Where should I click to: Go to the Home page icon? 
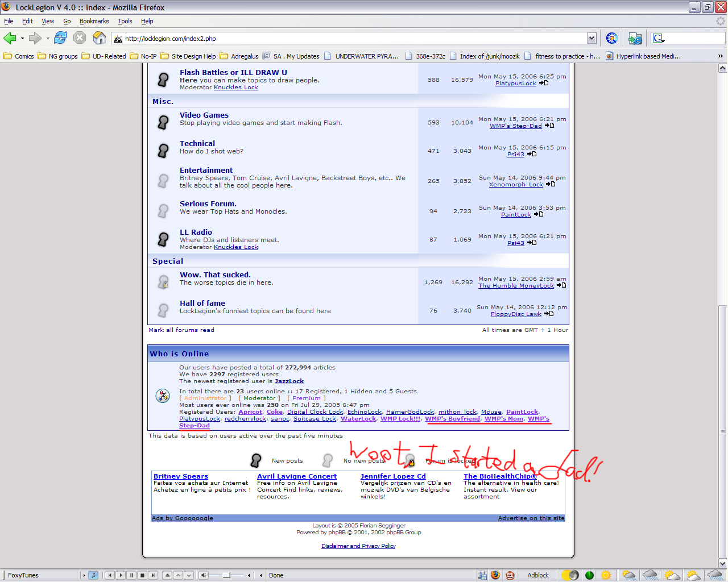pyautogui.click(x=100, y=38)
